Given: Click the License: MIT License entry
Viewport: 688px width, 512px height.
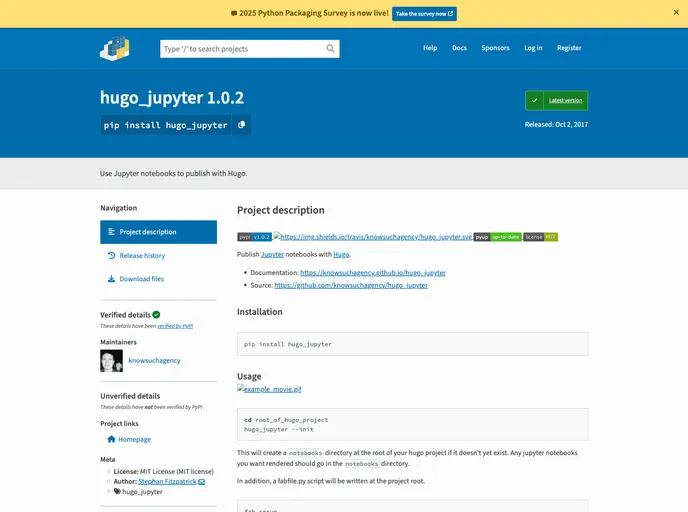Looking at the screenshot, I should pyautogui.click(x=163, y=472).
